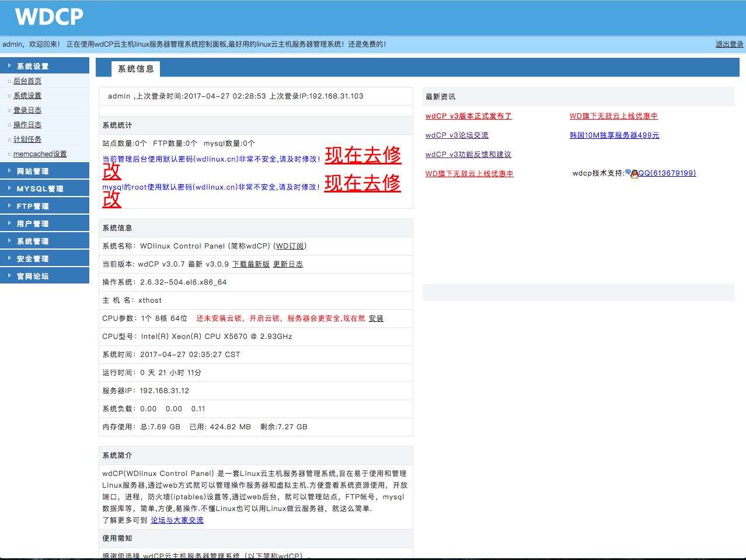Click the server IP 192.168.31.12 value
This screenshot has height=560, width=746.
164,391
